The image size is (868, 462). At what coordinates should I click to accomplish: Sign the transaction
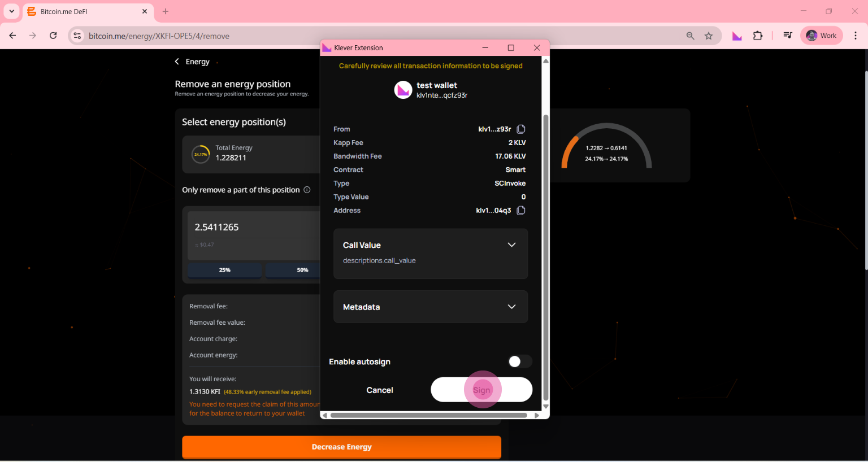[481, 390]
